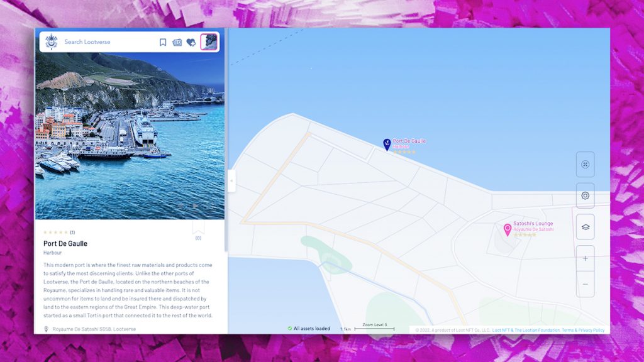
Task: Select the Port De Gaulle title
Action: point(65,243)
